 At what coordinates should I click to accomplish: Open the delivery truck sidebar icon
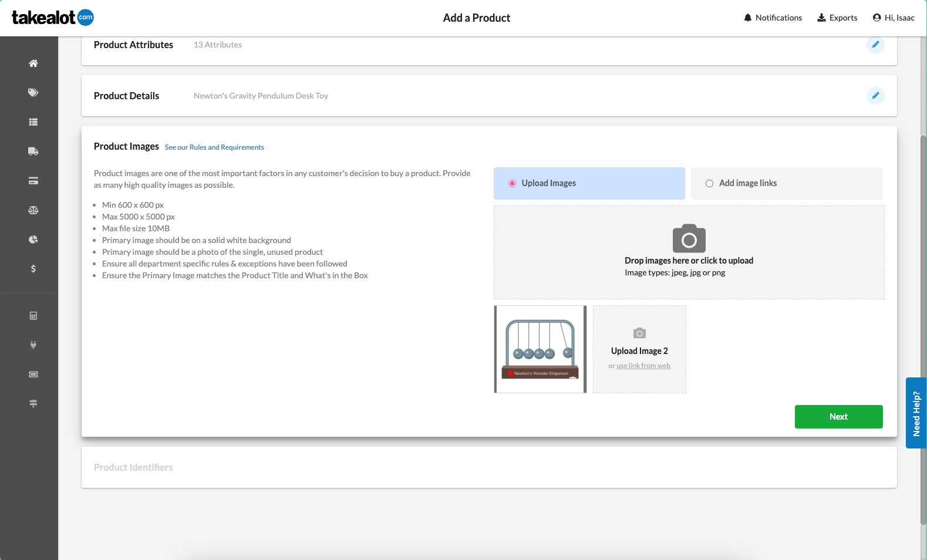click(x=33, y=151)
